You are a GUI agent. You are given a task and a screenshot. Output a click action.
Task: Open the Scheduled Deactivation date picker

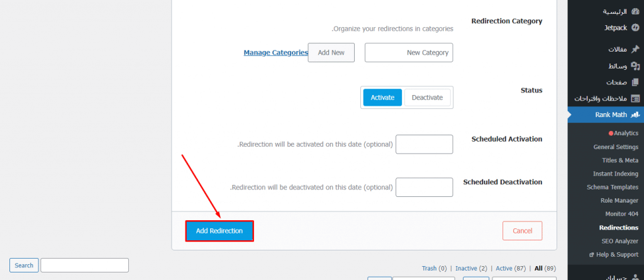pos(425,187)
